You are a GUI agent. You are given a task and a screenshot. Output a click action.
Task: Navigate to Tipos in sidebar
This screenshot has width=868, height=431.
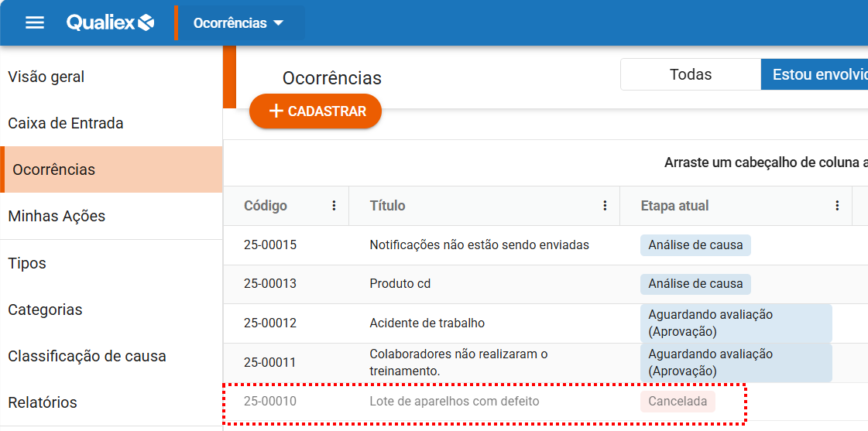(x=27, y=263)
